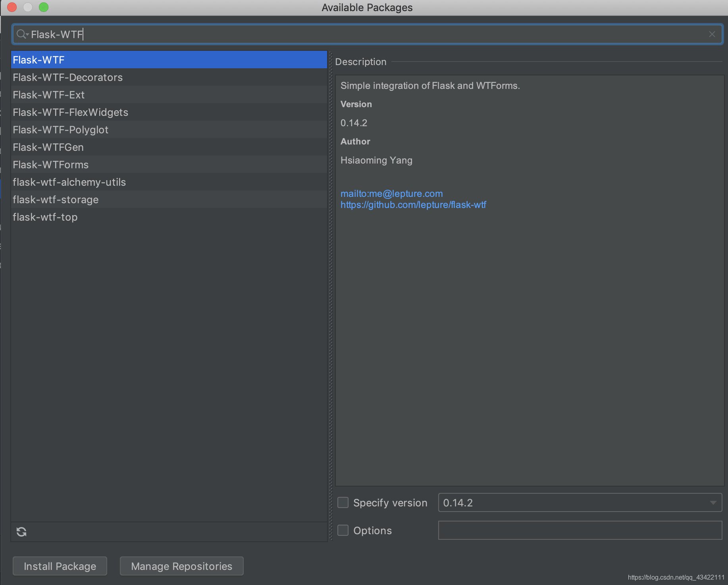728x585 pixels.
Task: Select the Flask-WTFGen package
Action: pos(169,147)
